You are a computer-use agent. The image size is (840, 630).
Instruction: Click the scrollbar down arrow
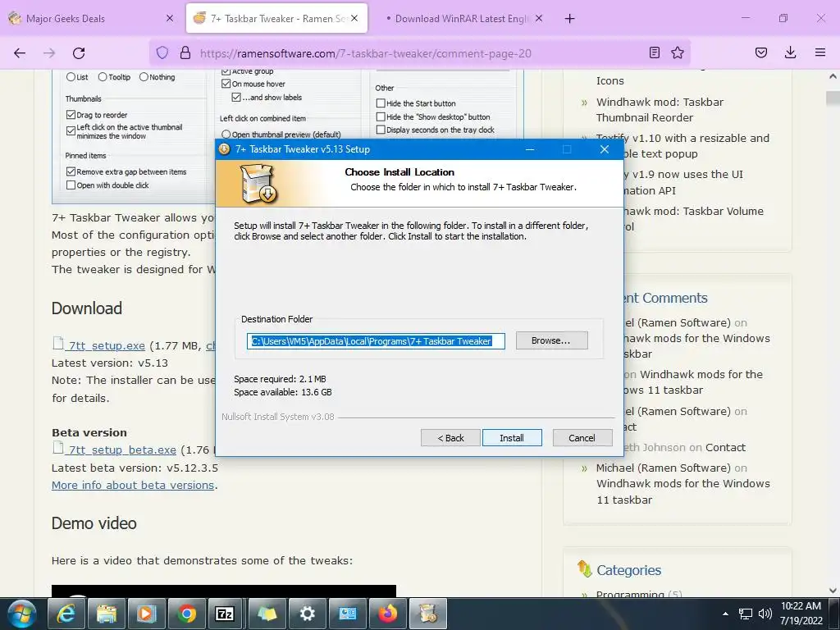833,591
